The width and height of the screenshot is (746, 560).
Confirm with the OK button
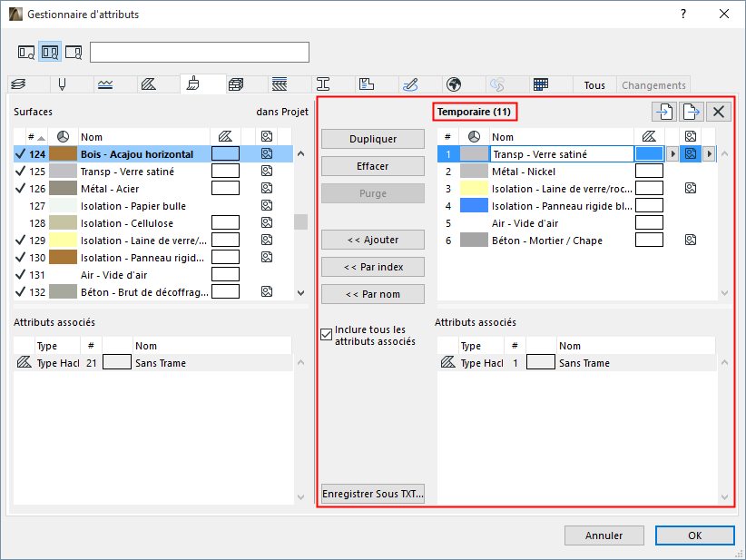(695, 535)
